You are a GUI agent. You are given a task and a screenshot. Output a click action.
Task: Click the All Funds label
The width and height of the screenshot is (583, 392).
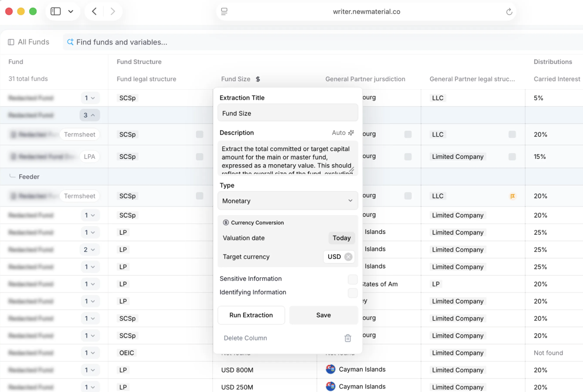pos(33,42)
